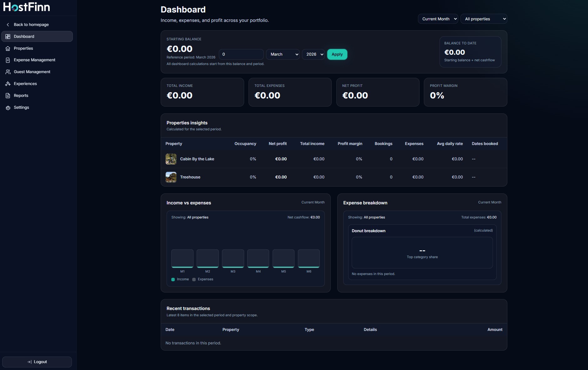588x370 pixels.
Task: Open the Dashboard via its grid icon
Action: pos(8,36)
